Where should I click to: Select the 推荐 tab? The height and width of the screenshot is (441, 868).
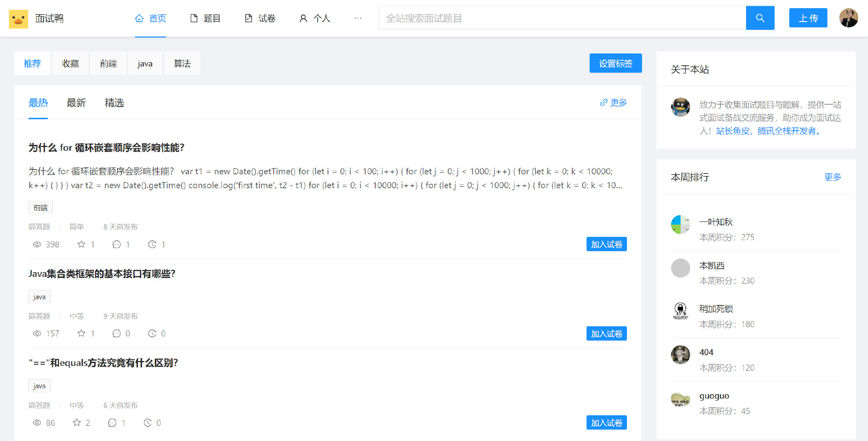[32, 64]
